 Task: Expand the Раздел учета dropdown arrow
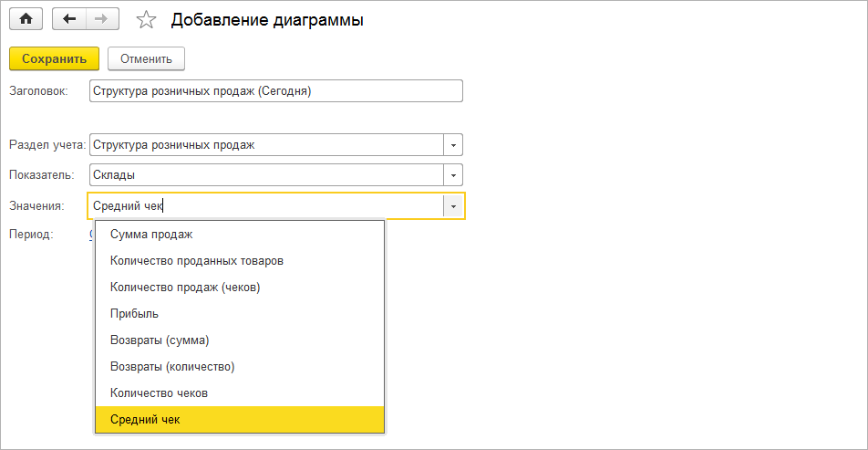click(x=453, y=145)
